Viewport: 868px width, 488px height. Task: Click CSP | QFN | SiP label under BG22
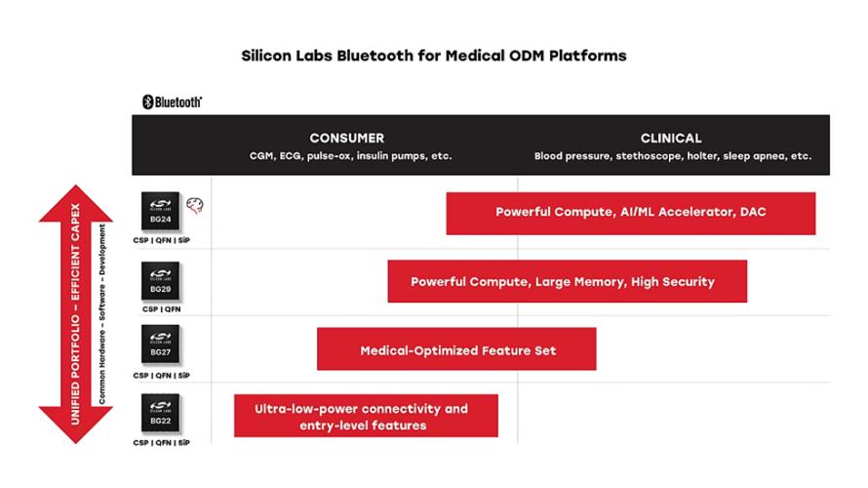[x=162, y=442]
